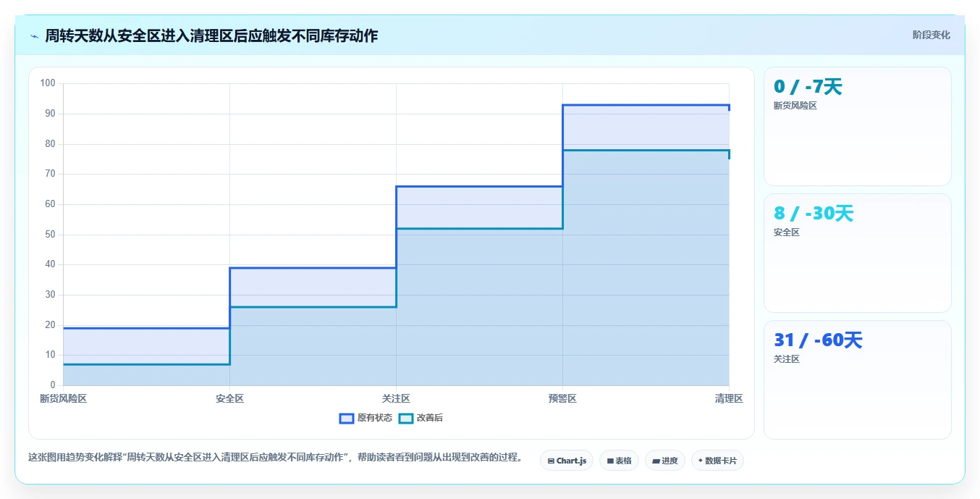The width and height of the screenshot is (980, 499).
Task: Click the value 31 / -60天
Action: tap(818, 340)
